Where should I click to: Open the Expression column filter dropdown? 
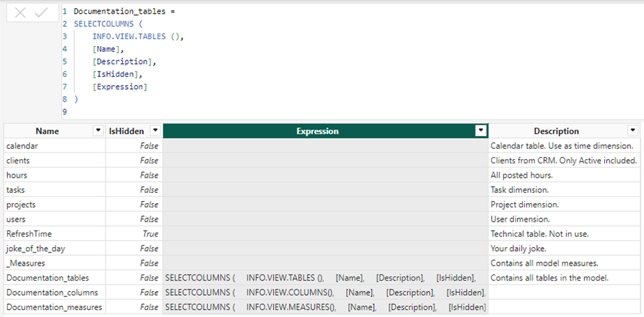click(x=481, y=131)
